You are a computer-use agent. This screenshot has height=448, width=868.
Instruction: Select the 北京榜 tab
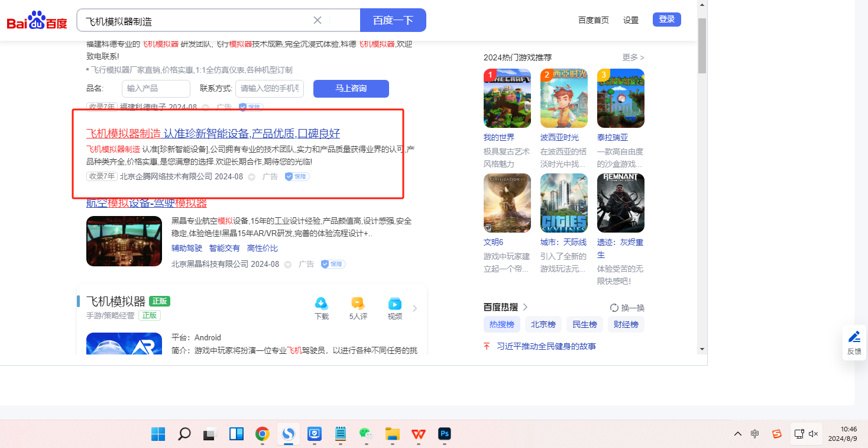pyautogui.click(x=543, y=324)
